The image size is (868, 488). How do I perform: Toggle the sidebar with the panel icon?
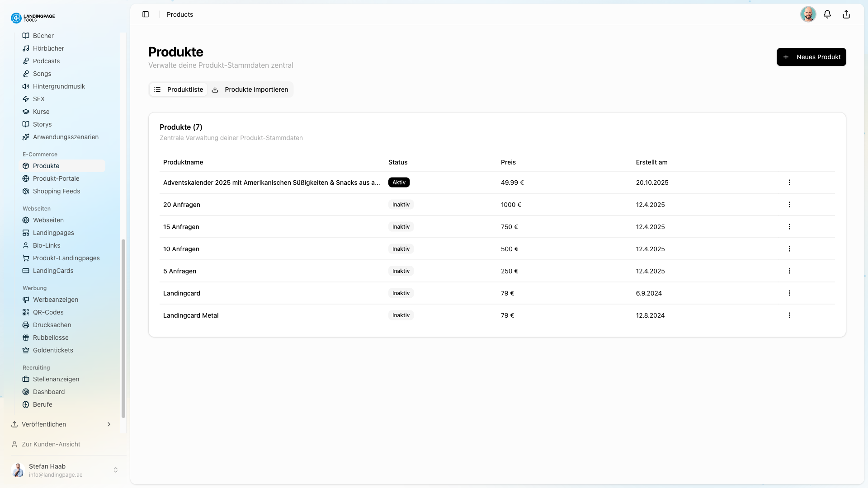click(x=146, y=14)
